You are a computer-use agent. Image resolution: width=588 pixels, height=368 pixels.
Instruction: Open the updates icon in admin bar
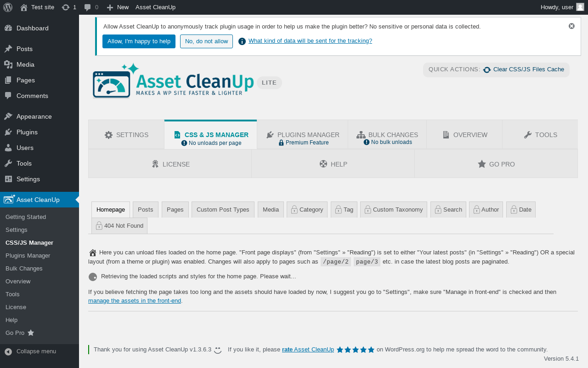(66, 7)
